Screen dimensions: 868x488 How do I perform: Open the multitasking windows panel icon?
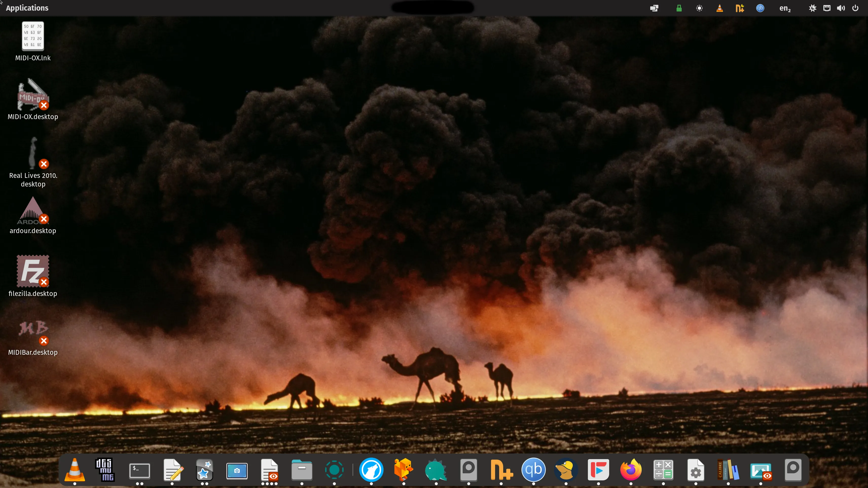(x=654, y=8)
